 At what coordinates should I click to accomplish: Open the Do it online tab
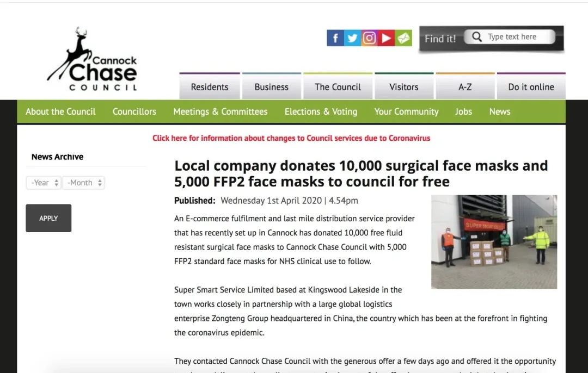click(x=531, y=86)
